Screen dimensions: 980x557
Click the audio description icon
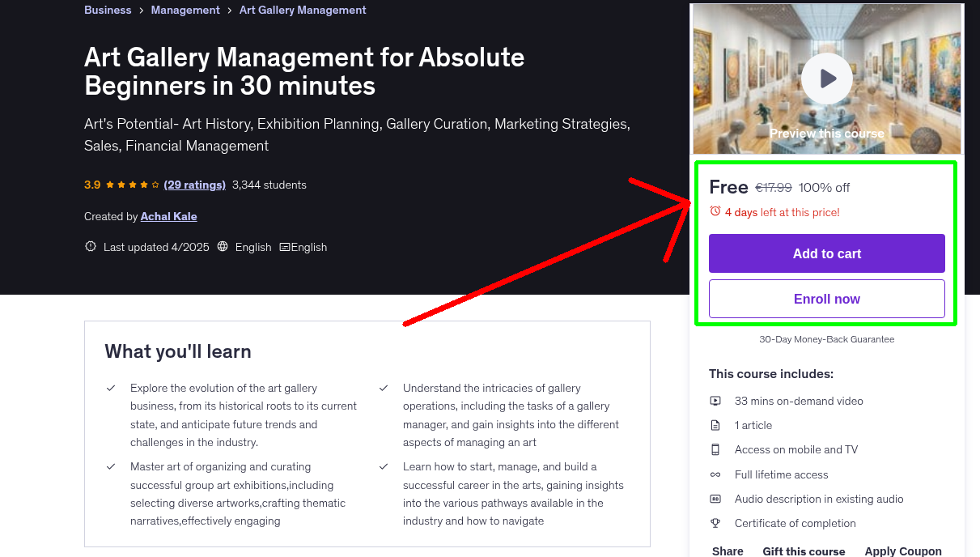(715, 499)
